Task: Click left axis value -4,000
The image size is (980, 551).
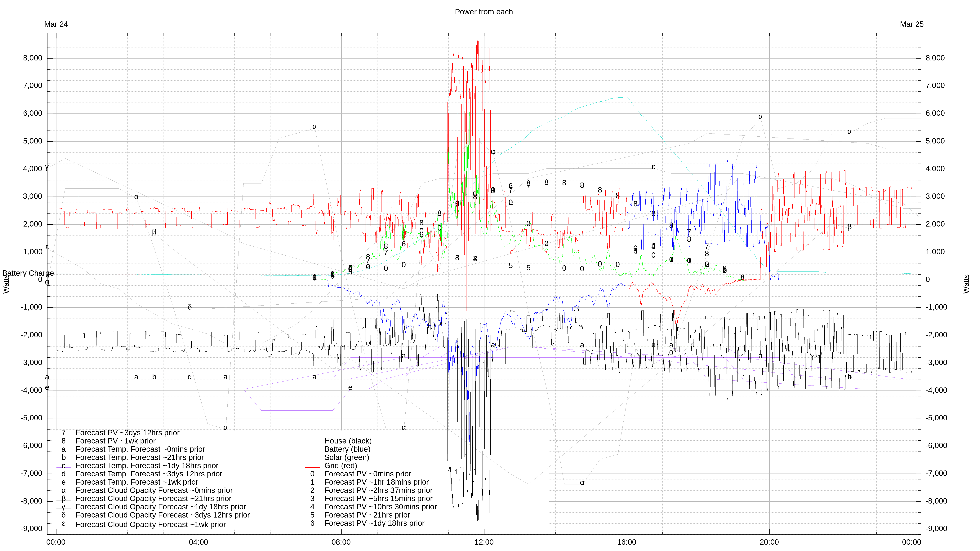Action: tap(32, 390)
